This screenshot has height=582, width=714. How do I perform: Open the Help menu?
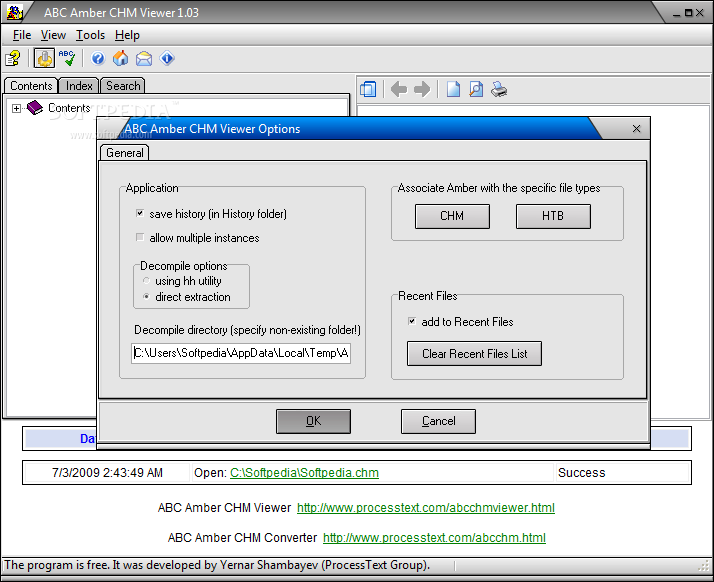pyautogui.click(x=127, y=35)
